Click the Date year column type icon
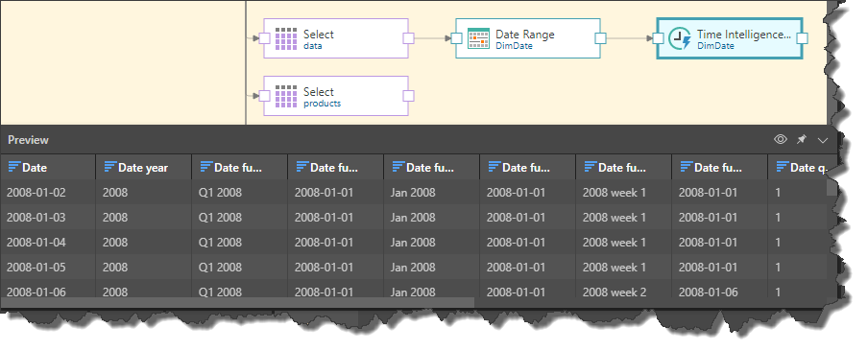 click(x=110, y=167)
